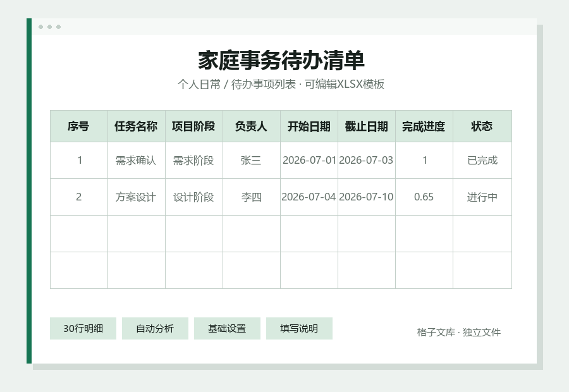The width and height of the screenshot is (569, 392).
Task: Click the subtitle mentioning 可编辑XLSX模板
Action: point(281,84)
